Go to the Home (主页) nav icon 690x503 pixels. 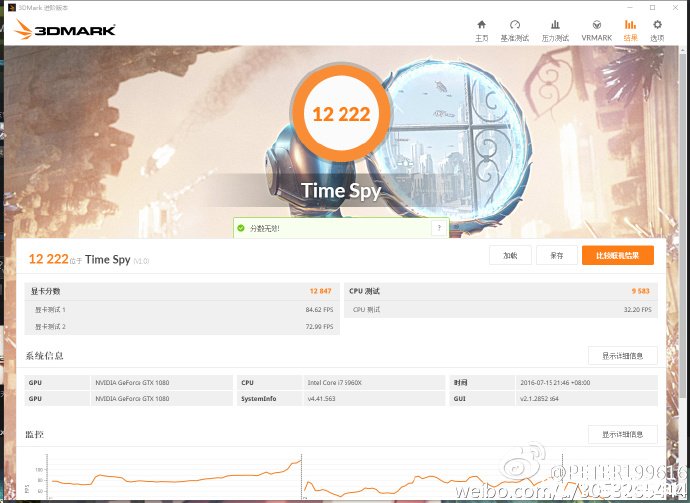coord(481,25)
